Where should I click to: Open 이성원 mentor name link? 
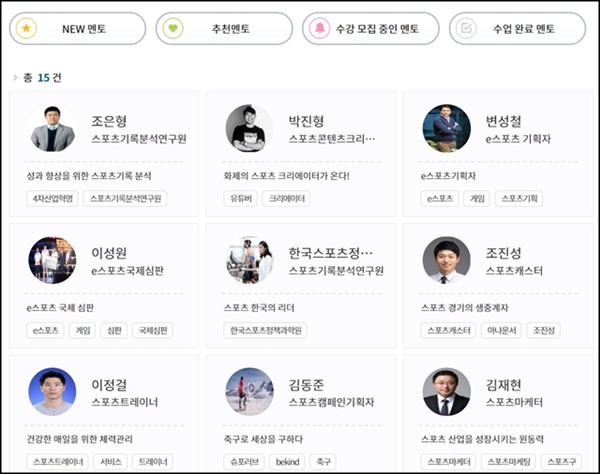[x=108, y=253]
